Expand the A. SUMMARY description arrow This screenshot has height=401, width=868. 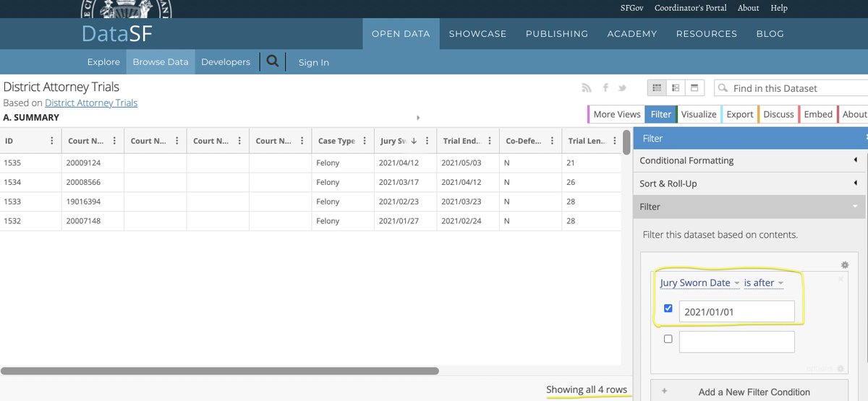coord(418,118)
